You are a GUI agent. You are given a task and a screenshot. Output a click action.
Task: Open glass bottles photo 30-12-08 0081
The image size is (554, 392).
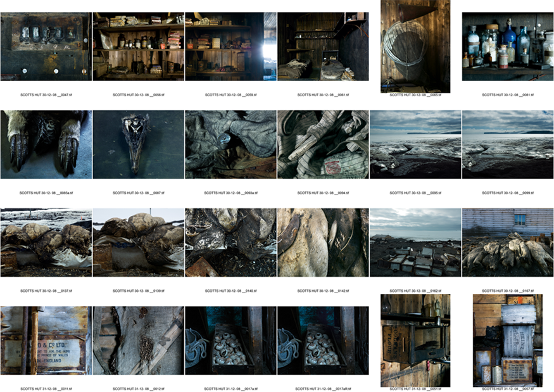[x=508, y=47]
